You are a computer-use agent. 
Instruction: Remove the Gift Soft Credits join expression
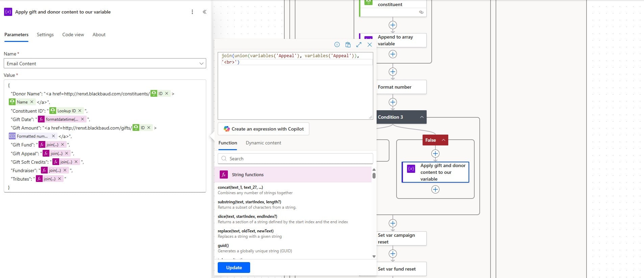click(x=76, y=162)
